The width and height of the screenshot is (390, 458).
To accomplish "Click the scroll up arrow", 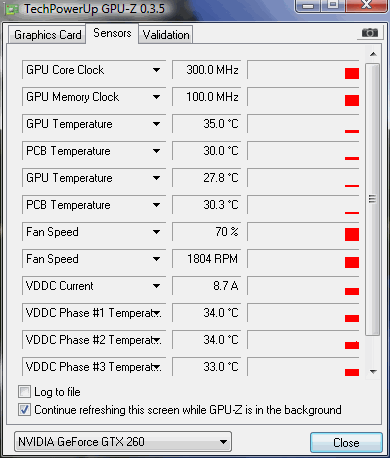I will pyautogui.click(x=373, y=54).
